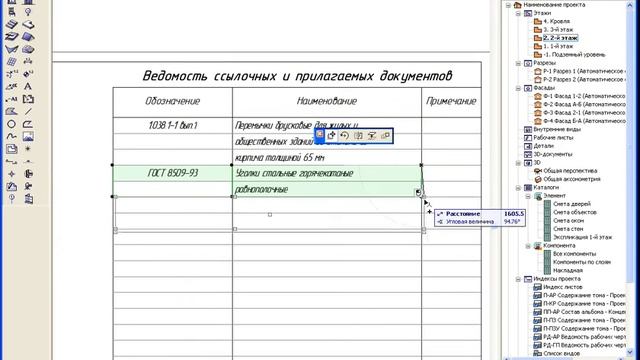Collapse the Этажи tree branch

click(x=518, y=13)
